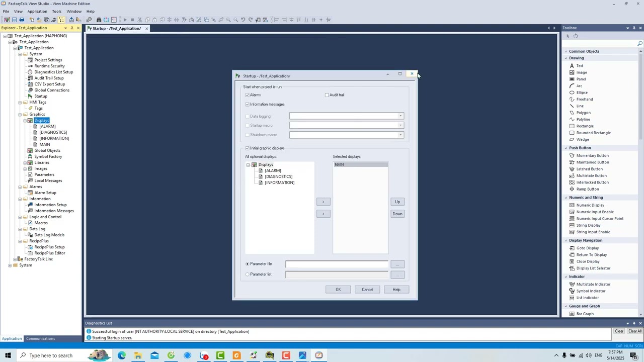Open the Tools menu

tap(56, 11)
